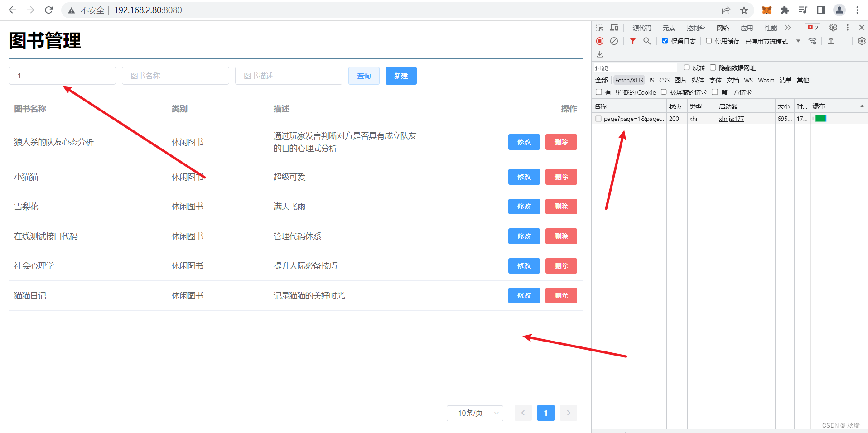Toggle the device toolbar icon in DevTools

coord(614,28)
